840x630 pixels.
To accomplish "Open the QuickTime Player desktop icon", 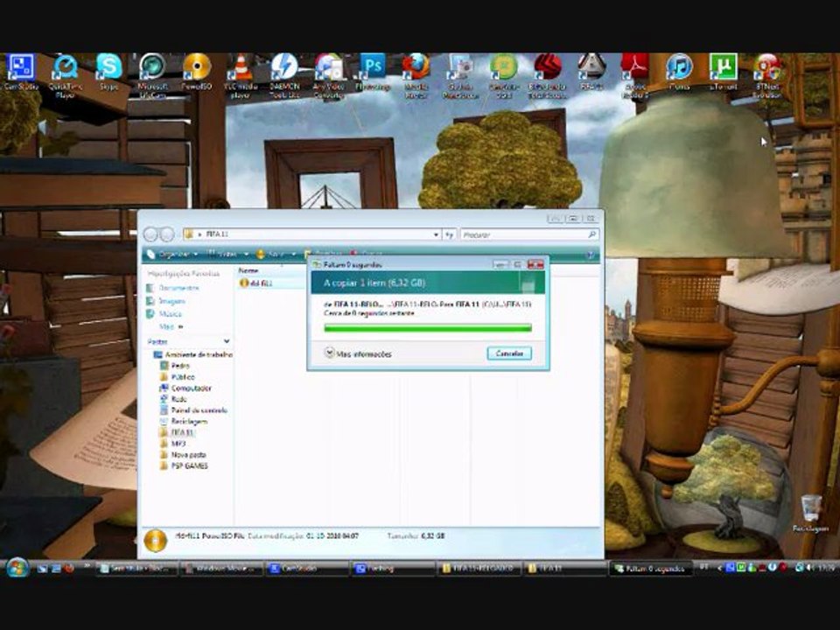I will click(x=65, y=76).
